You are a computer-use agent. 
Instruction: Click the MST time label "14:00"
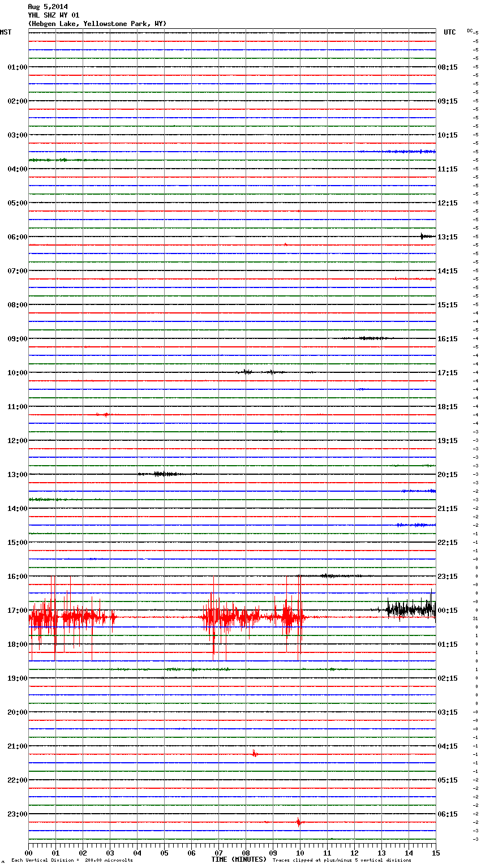(x=18, y=509)
